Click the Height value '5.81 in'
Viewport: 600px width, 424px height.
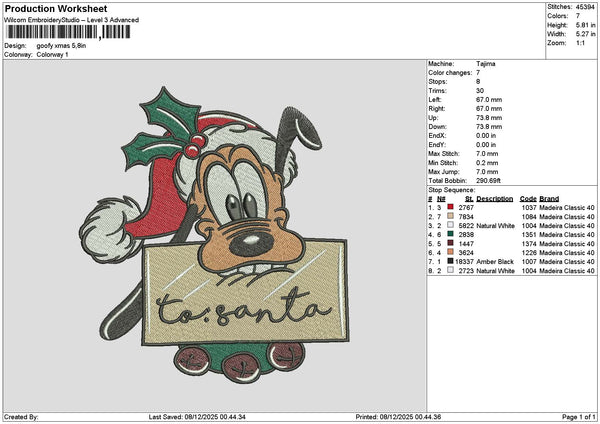[x=586, y=25]
